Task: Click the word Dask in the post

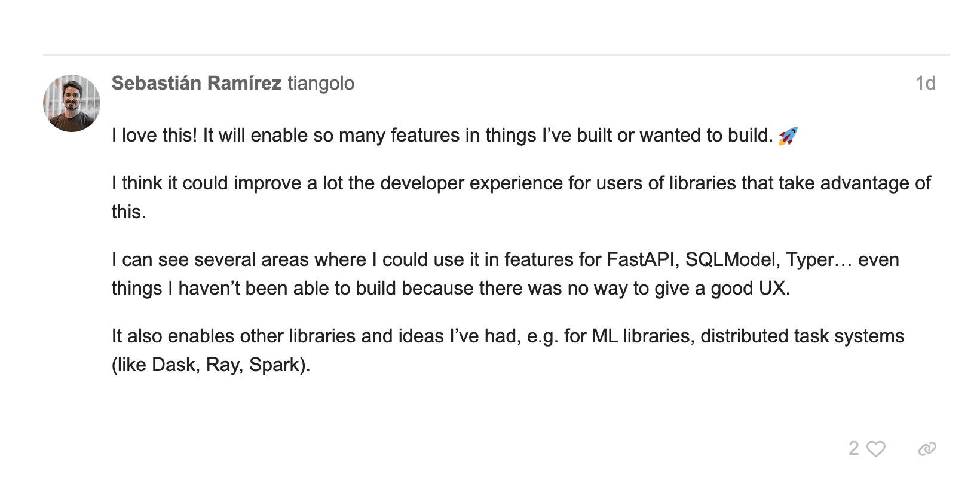Action: [174, 365]
